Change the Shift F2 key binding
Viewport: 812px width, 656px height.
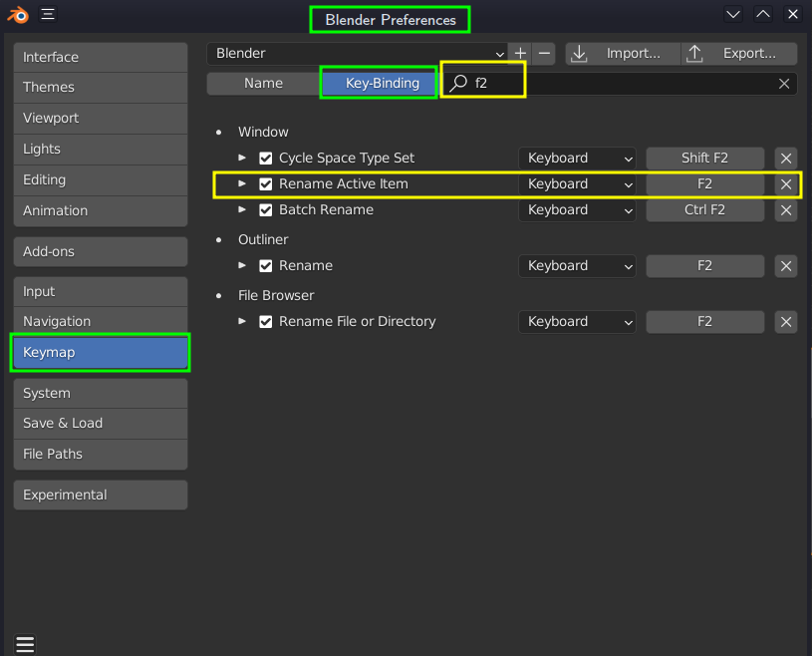coord(704,159)
